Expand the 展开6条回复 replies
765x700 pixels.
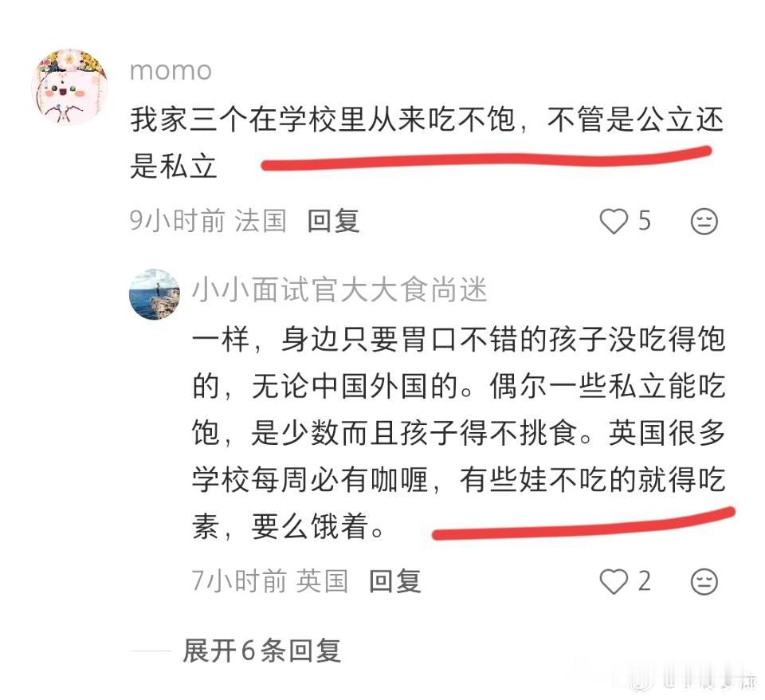(262, 651)
